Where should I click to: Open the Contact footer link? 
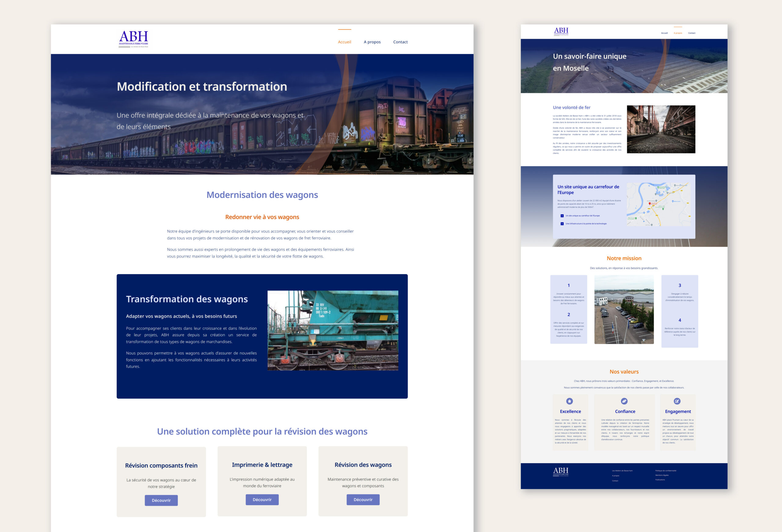615,481
